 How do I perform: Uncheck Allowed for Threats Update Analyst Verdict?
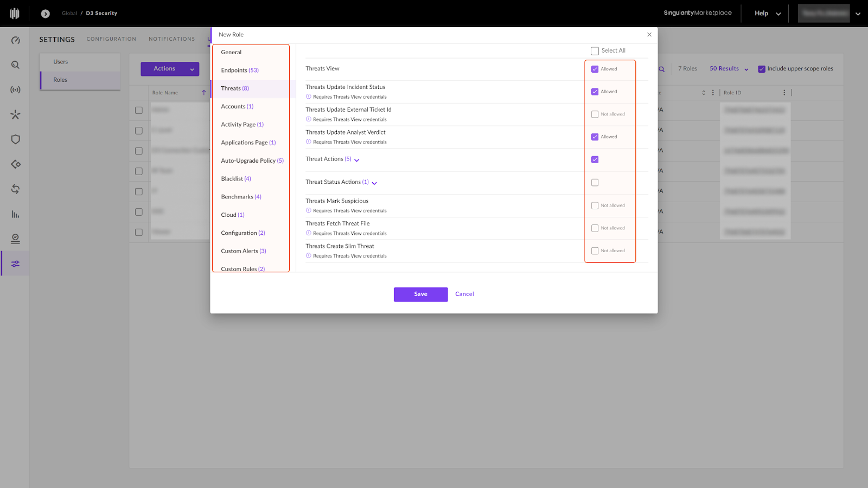coord(595,137)
